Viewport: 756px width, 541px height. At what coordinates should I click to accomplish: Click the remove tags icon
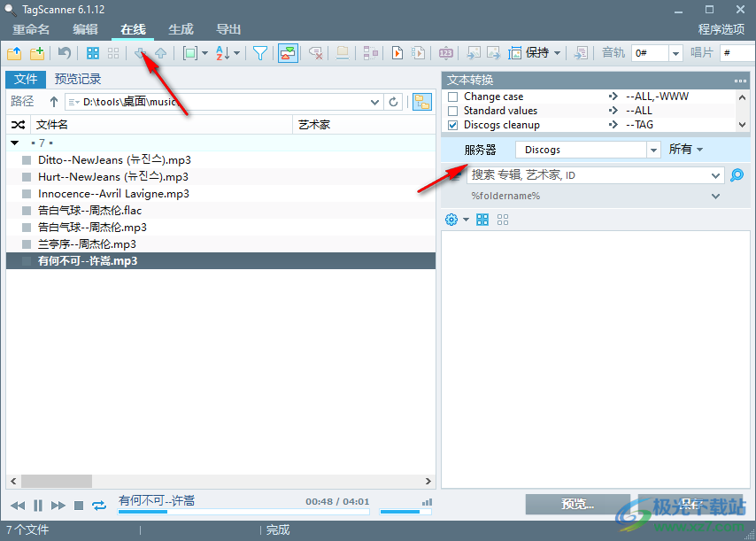tap(315, 53)
